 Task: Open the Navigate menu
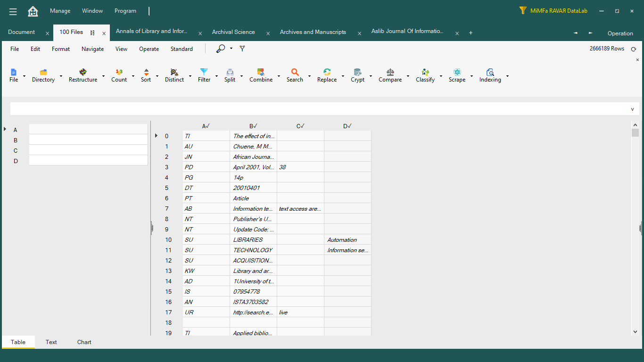(x=92, y=49)
